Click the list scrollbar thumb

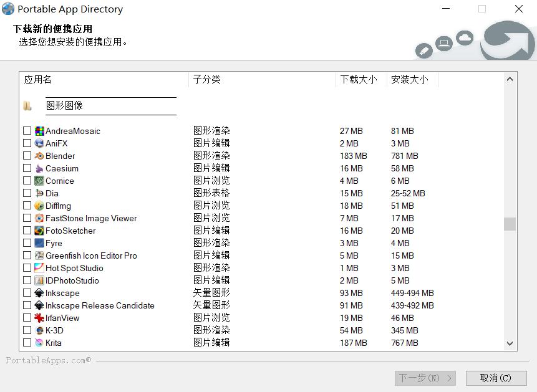pyautogui.click(x=510, y=224)
